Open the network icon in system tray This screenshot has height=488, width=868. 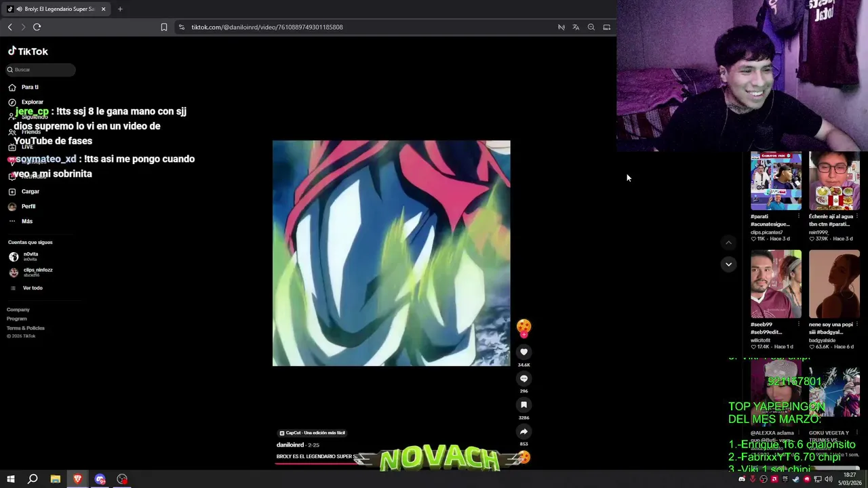click(x=818, y=479)
